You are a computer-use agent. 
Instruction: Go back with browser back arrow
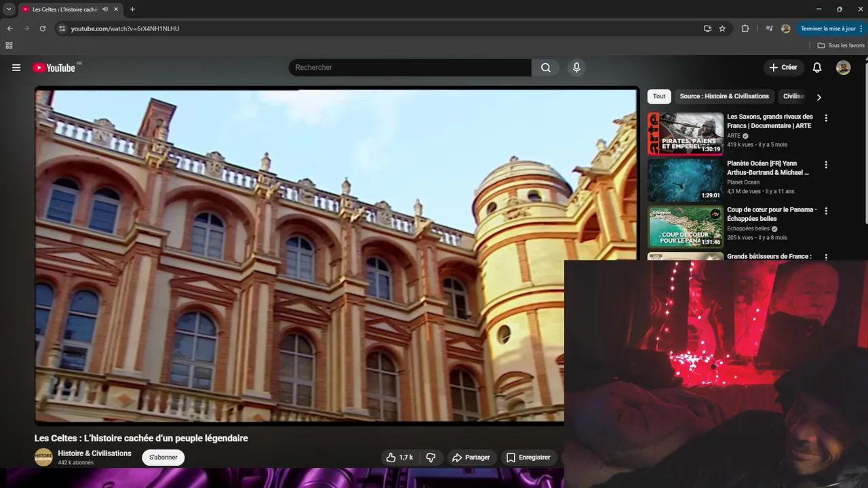[x=10, y=28]
